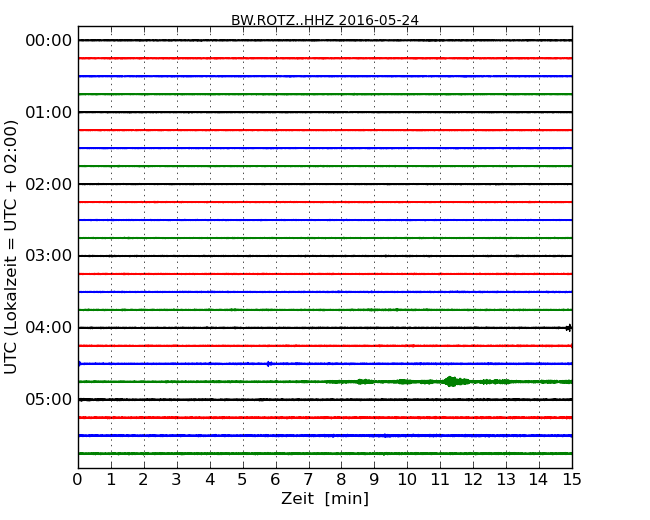Click the plot title BW.ROTZ..HHZ 2016-05-24
This screenshot has height=520, width=650.
325,20
